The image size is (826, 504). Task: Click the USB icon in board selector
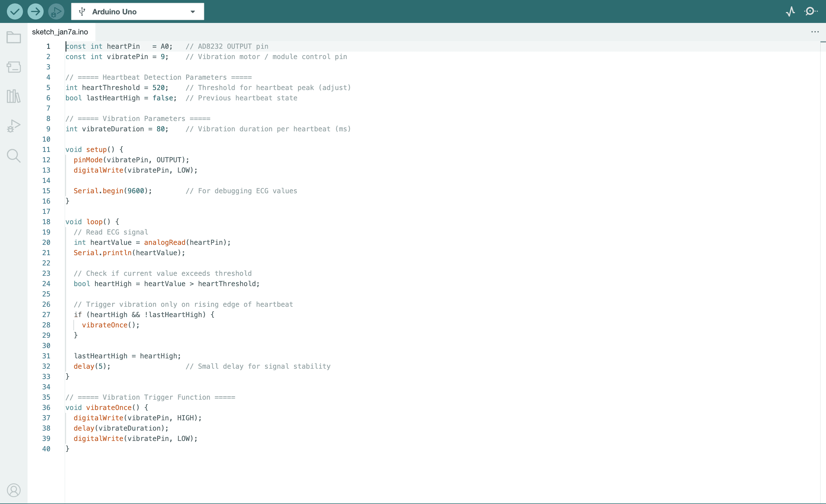pos(82,12)
